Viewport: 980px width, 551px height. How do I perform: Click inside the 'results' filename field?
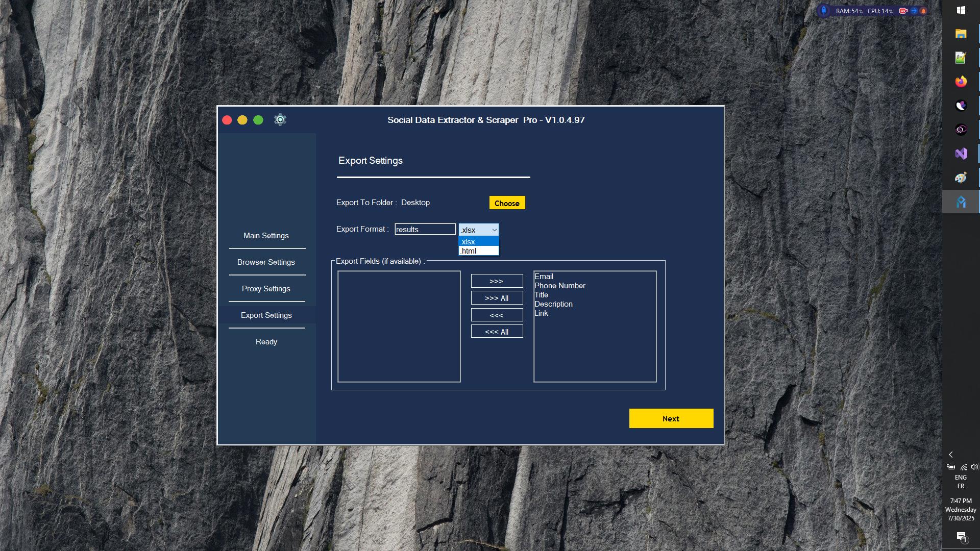[425, 229]
